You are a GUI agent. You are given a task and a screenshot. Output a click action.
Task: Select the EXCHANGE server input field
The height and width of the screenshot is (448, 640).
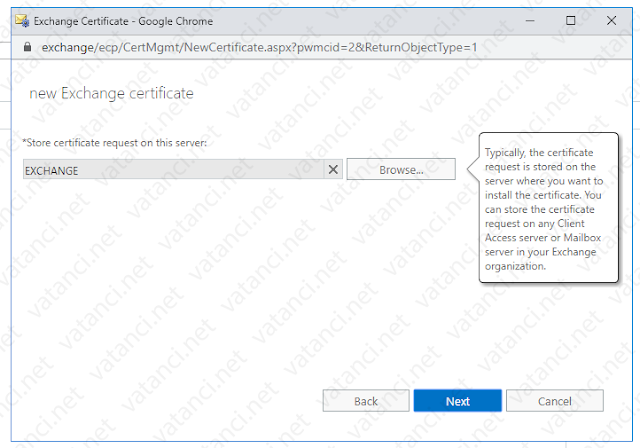(173, 169)
